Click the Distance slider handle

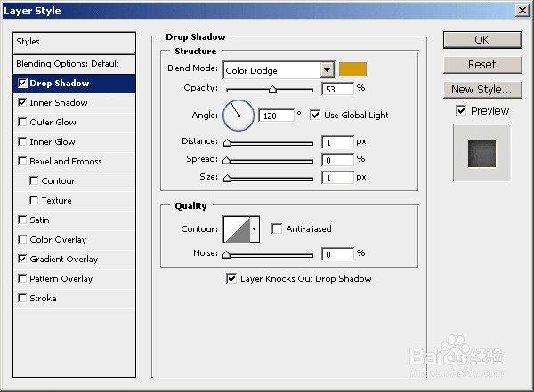click(227, 143)
